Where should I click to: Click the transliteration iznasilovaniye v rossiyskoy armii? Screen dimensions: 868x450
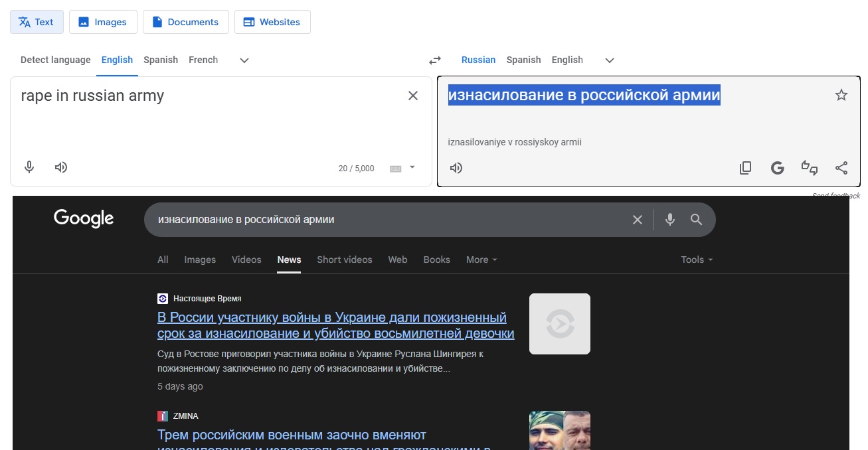pyautogui.click(x=515, y=142)
